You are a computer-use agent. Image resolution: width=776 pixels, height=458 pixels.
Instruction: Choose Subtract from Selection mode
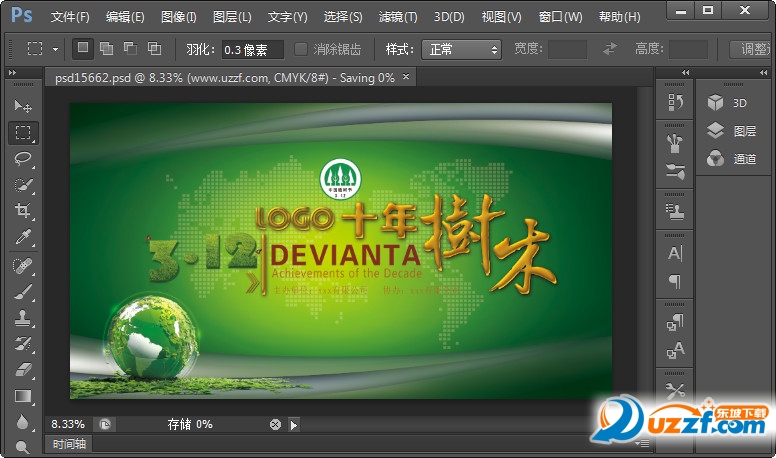(130, 49)
